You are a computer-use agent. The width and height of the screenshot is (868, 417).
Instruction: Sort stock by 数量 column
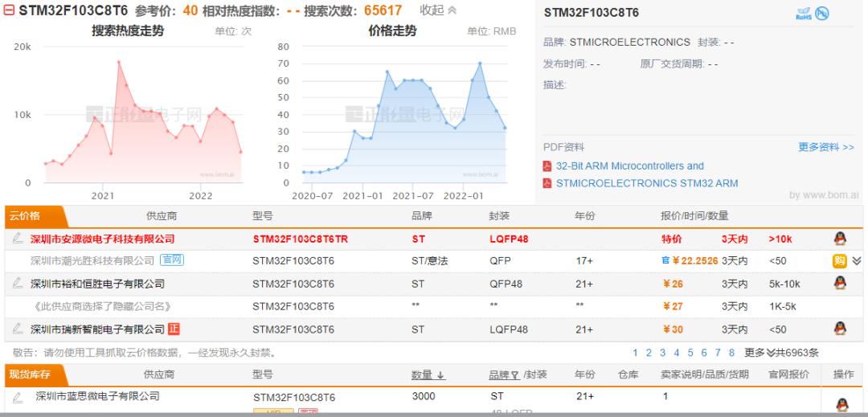[x=428, y=374]
